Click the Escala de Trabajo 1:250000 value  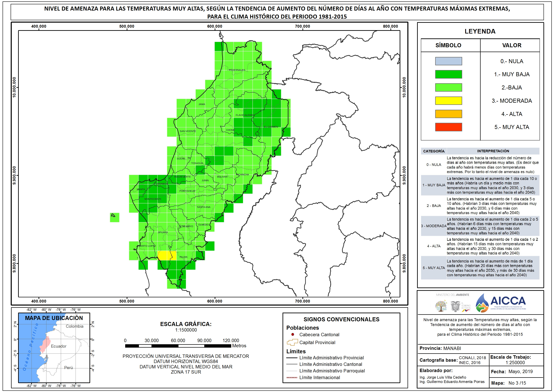[515, 363]
